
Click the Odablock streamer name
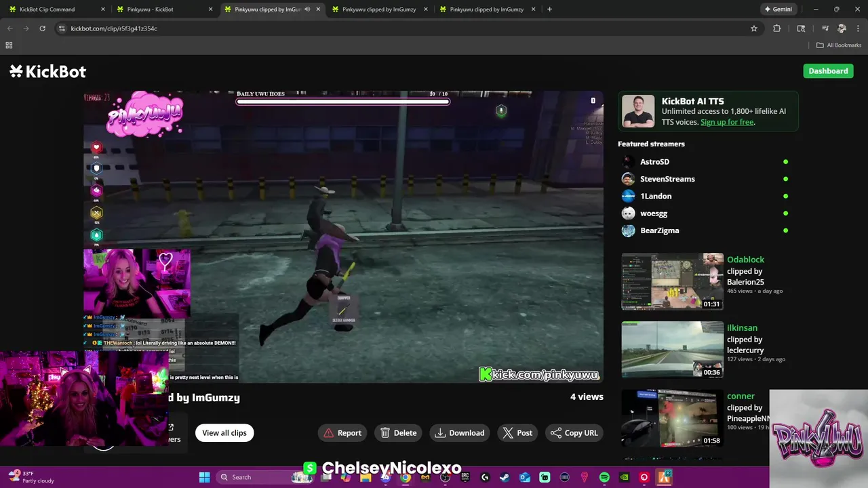pyautogui.click(x=745, y=260)
